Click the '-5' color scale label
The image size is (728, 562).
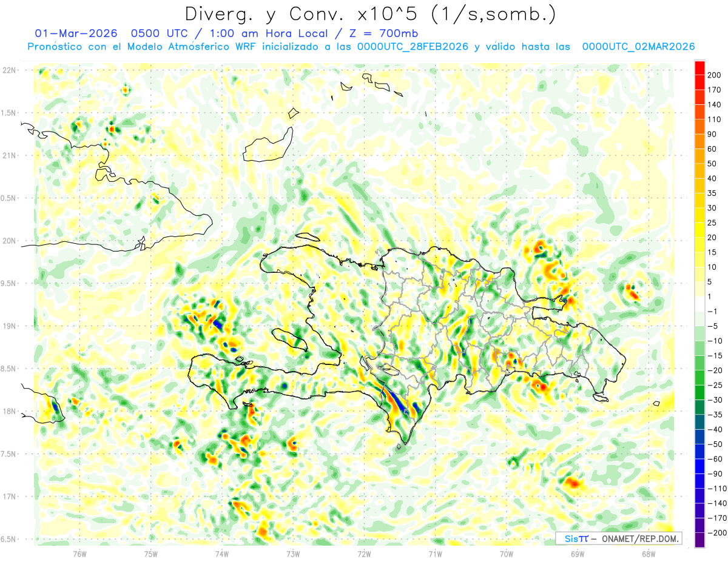coord(713,326)
